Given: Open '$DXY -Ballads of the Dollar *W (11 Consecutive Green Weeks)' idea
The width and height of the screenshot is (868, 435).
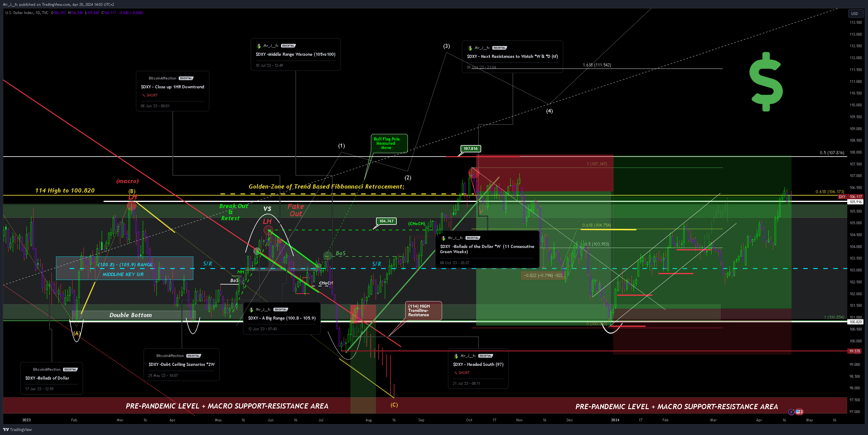Looking at the screenshot, I should (487, 249).
